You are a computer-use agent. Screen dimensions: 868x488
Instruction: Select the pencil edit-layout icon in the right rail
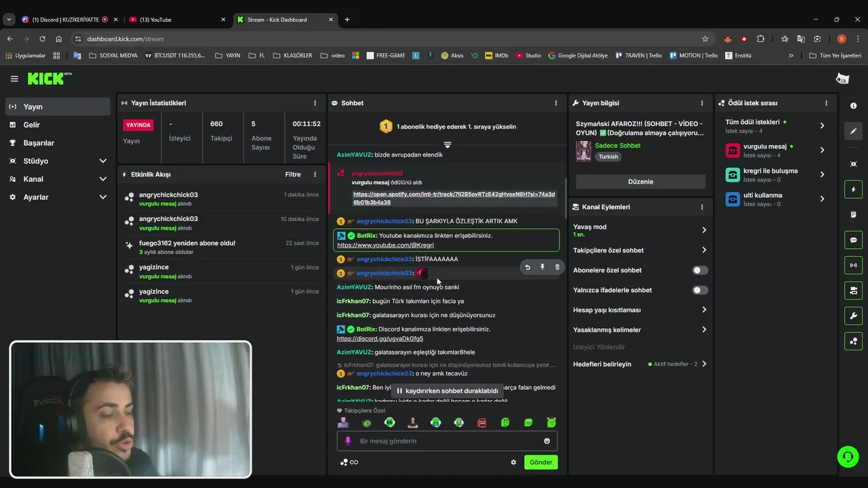click(x=853, y=131)
